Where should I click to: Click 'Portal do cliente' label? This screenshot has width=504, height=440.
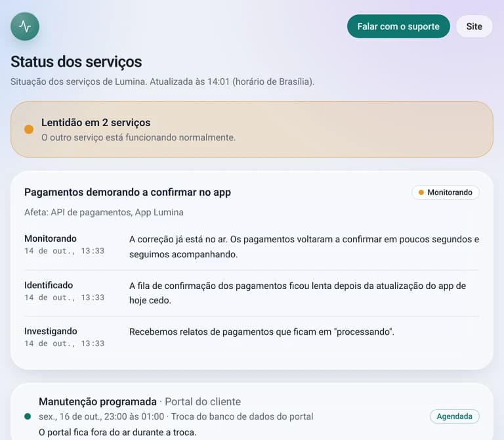[203, 402]
